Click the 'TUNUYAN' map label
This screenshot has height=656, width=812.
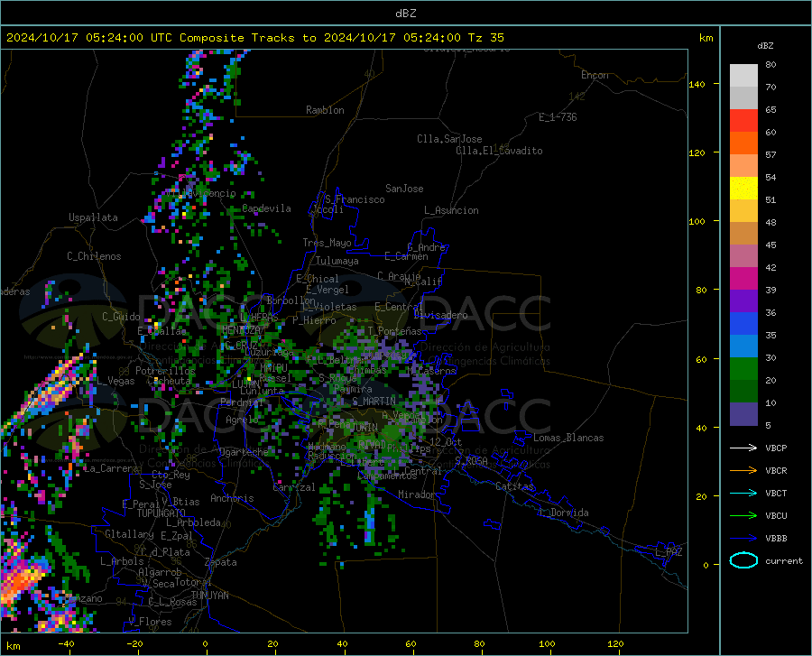pyautogui.click(x=209, y=596)
